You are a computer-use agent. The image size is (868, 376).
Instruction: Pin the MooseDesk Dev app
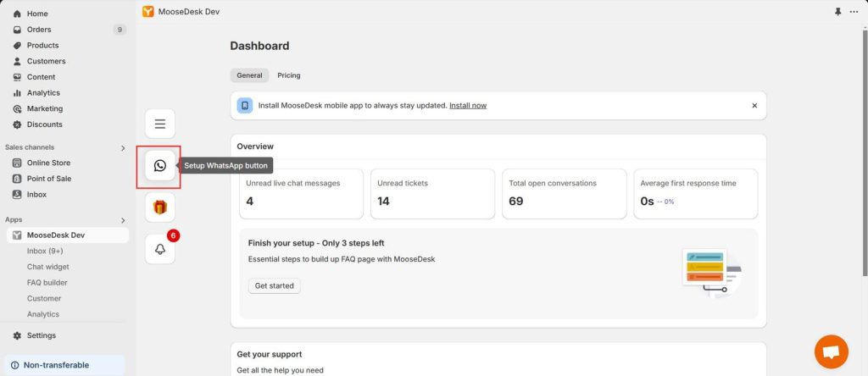pyautogui.click(x=837, y=12)
